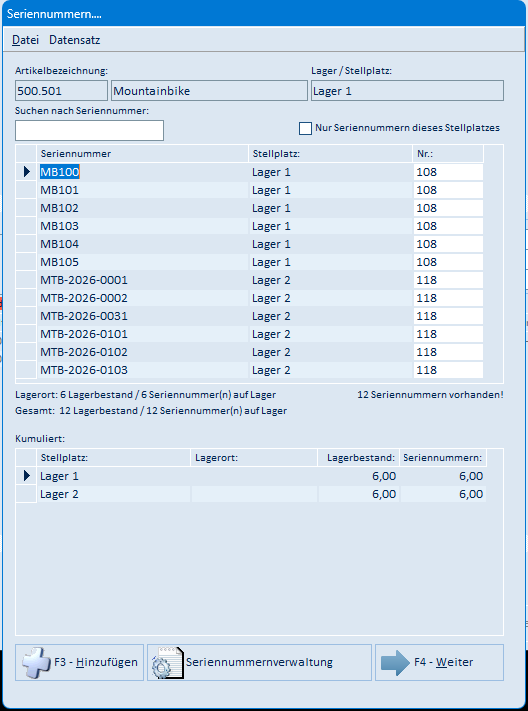Click the article number field 500.501
The width and height of the screenshot is (528, 711).
coord(61,91)
